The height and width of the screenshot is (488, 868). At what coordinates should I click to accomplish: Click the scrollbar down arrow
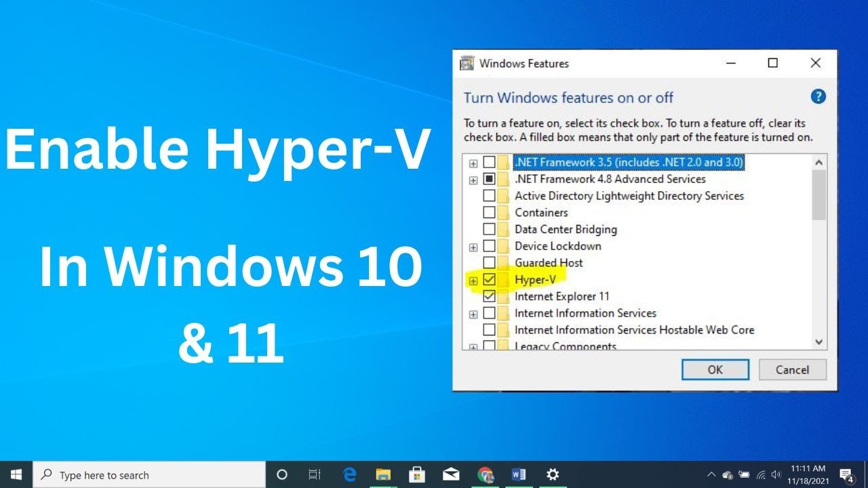tap(819, 342)
